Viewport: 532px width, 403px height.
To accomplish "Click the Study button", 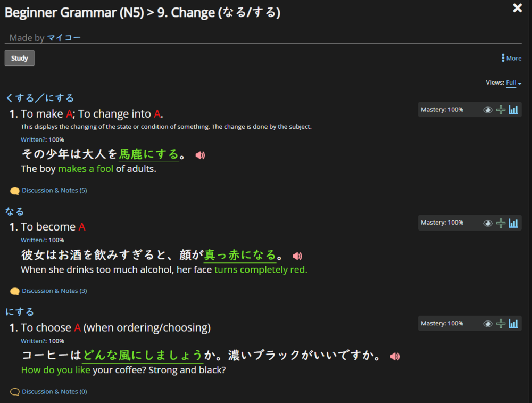I will (19, 58).
